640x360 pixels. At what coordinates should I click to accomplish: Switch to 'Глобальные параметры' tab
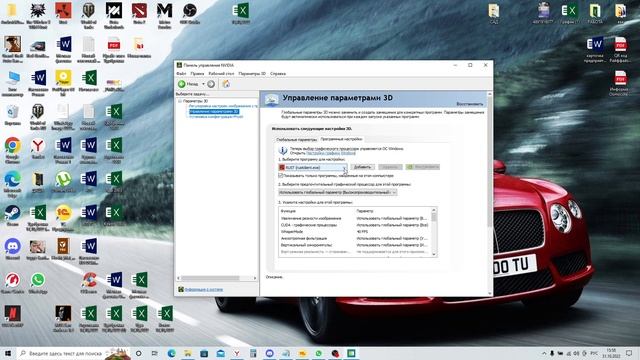(297, 140)
